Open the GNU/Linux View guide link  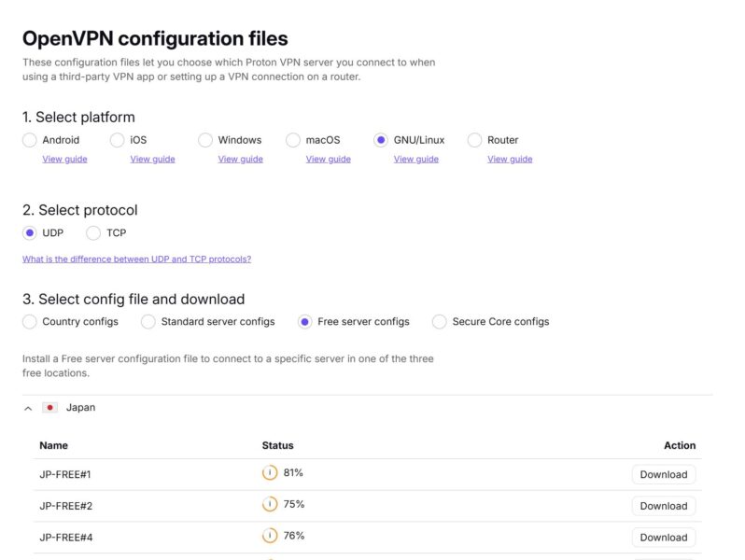[x=415, y=160]
